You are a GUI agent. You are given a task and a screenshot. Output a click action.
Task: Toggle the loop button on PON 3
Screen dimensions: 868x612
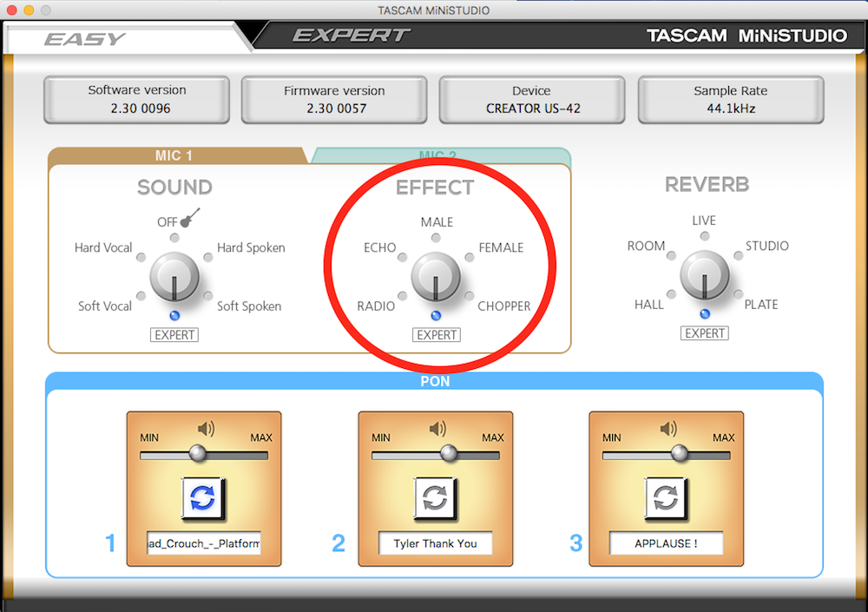pyautogui.click(x=666, y=498)
